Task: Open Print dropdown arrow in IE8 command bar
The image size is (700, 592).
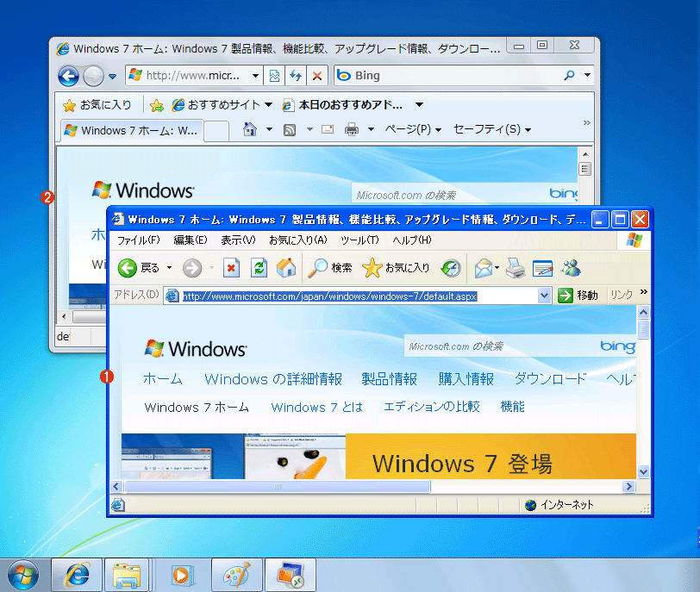Action: point(371,130)
